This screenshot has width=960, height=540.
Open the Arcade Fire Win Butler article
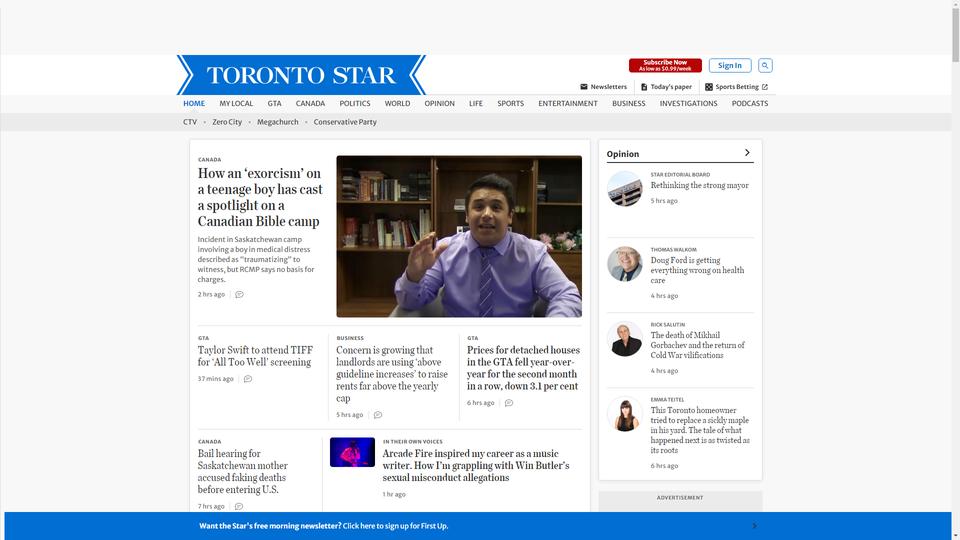(x=476, y=465)
